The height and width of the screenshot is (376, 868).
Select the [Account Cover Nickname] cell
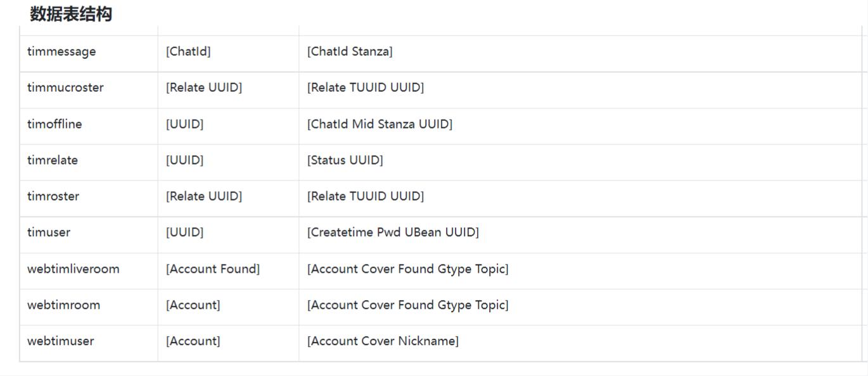point(383,341)
